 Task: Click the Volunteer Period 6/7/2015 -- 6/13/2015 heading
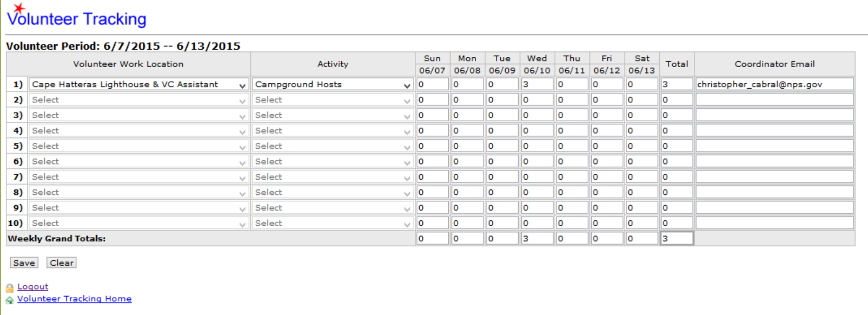coord(123,46)
